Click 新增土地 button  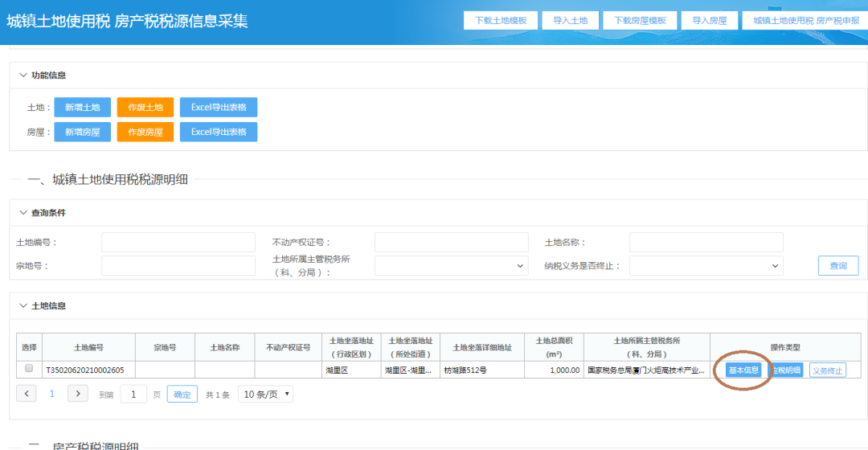click(x=83, y=108)
